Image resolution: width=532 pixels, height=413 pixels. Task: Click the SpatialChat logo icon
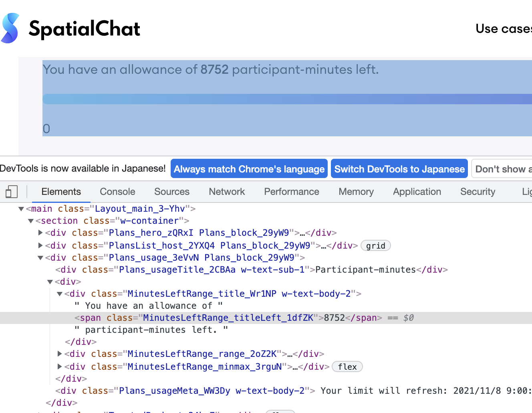click(10, 28)
